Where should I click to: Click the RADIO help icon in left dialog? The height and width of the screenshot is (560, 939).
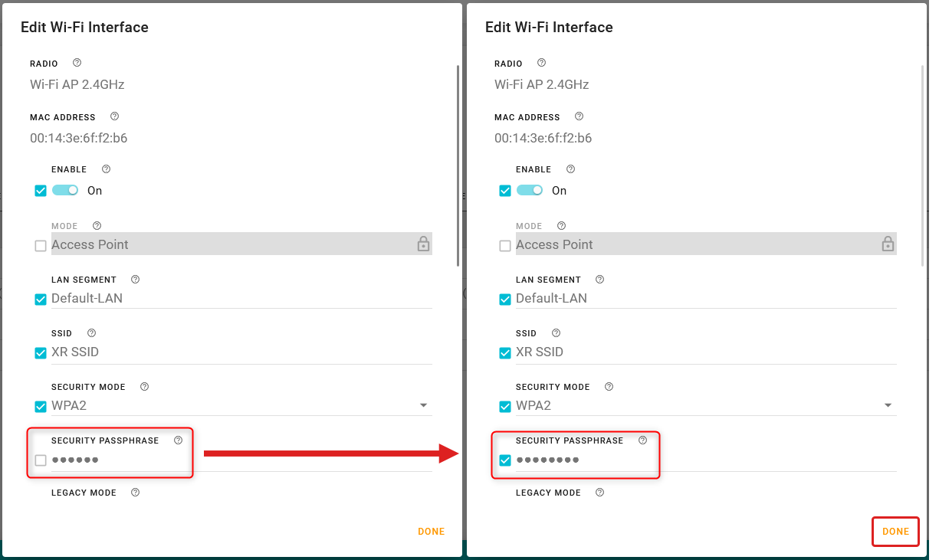tap(77, 63)
